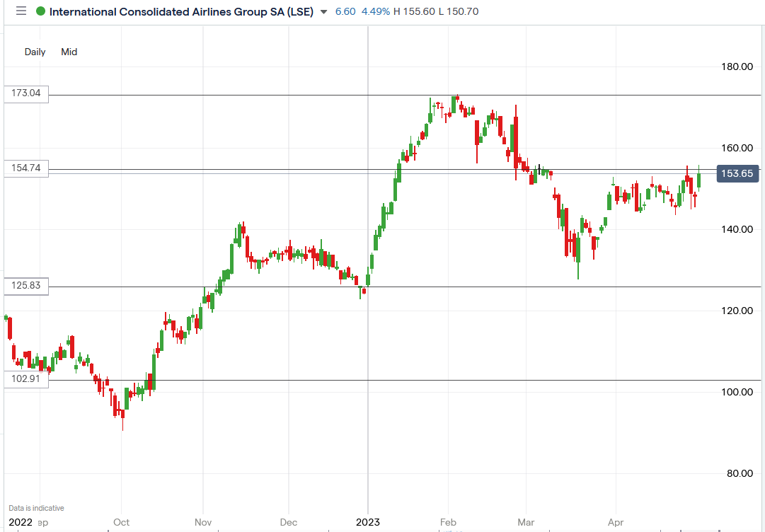Select the 125.83 price level label

coord(26,286)
